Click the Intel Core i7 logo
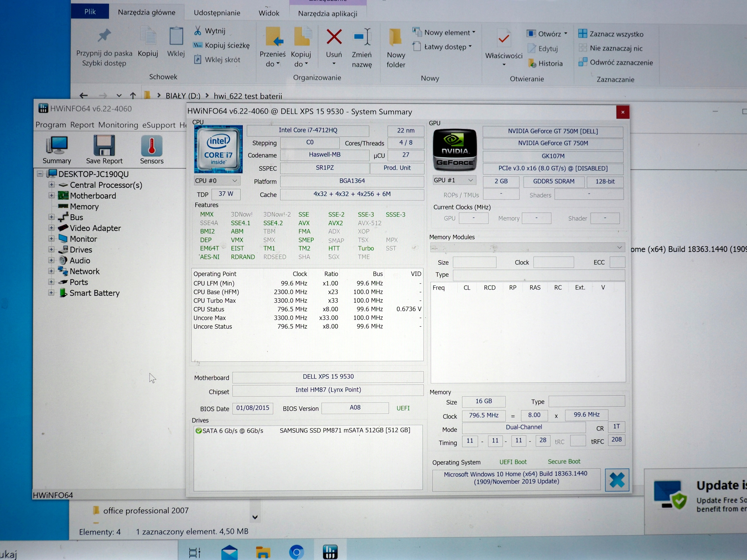 point(218,149)
